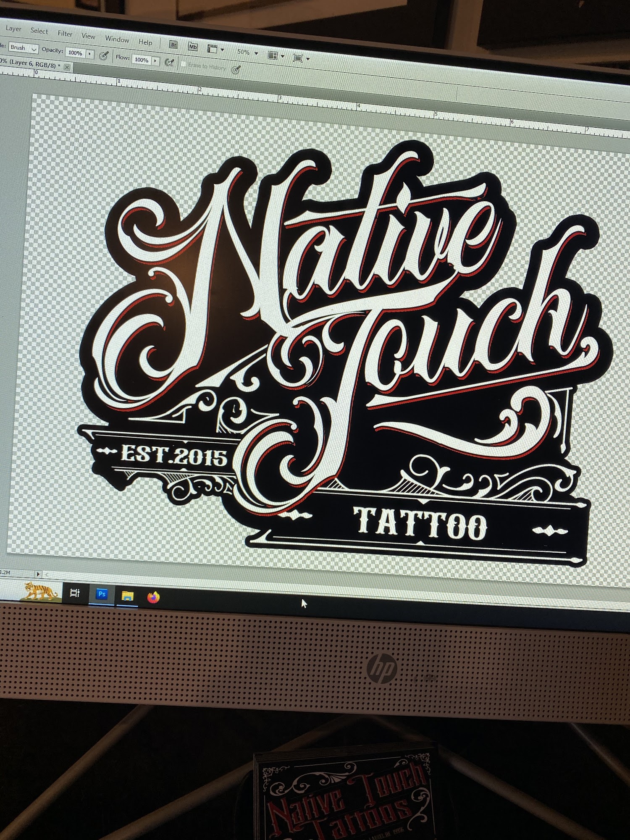The width and height of the screenshot is (630, 840).
Task: Open the Select menu
Action: coord(39,31)
